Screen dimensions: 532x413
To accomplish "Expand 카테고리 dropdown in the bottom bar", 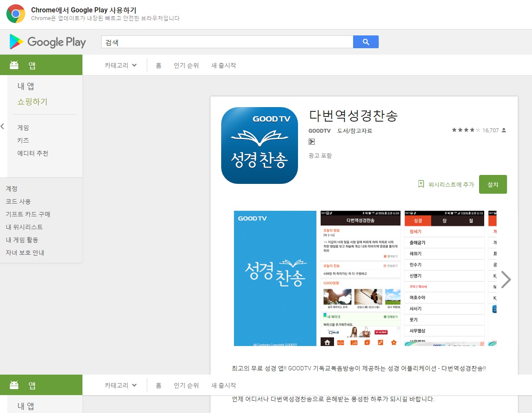I will pyautogui.click(x=121, y=385).
